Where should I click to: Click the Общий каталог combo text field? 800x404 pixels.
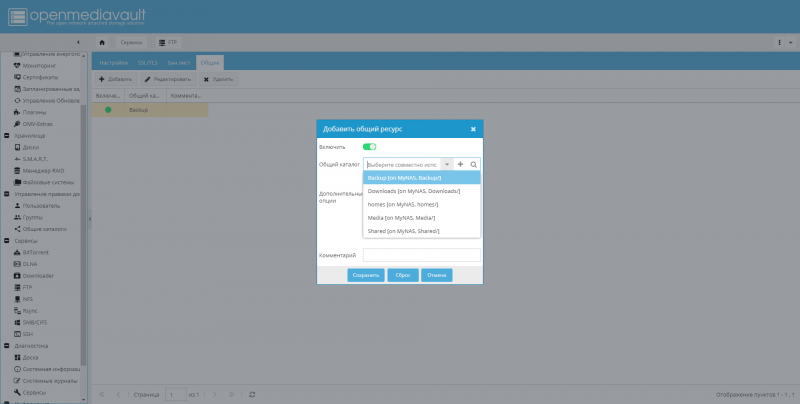pos(402,164)
